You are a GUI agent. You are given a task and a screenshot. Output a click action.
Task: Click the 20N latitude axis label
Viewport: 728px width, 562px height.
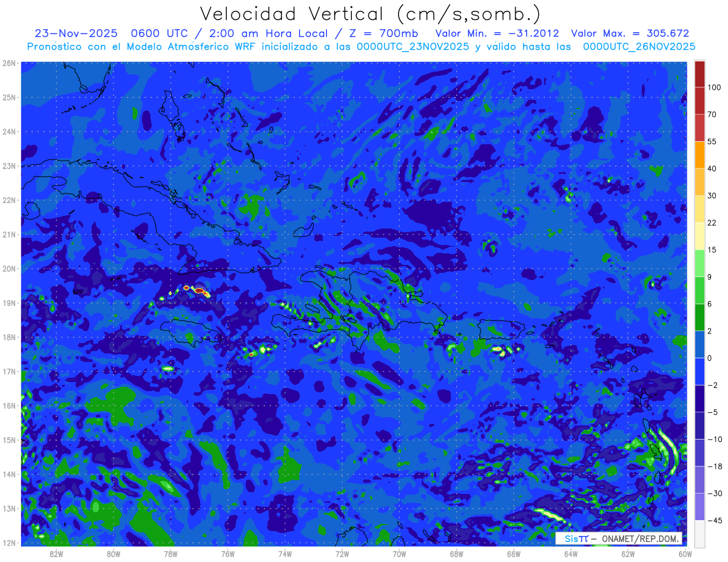coord(9,269)
